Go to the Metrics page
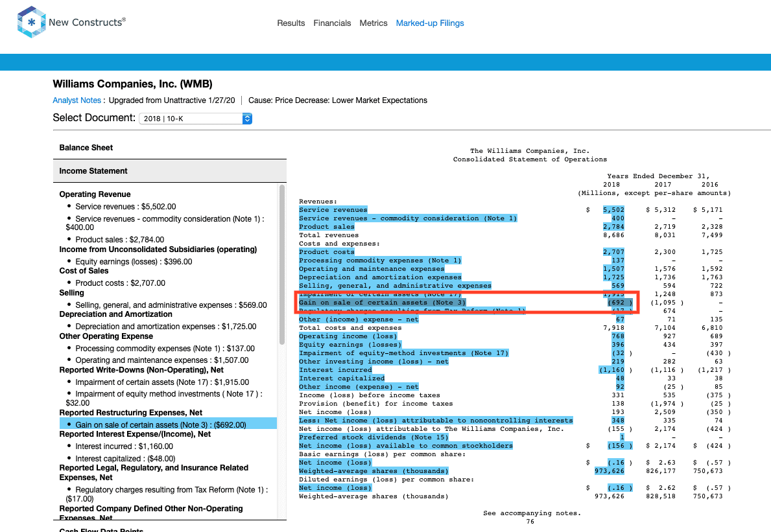771x532 pixels. [x=374, y=23]
